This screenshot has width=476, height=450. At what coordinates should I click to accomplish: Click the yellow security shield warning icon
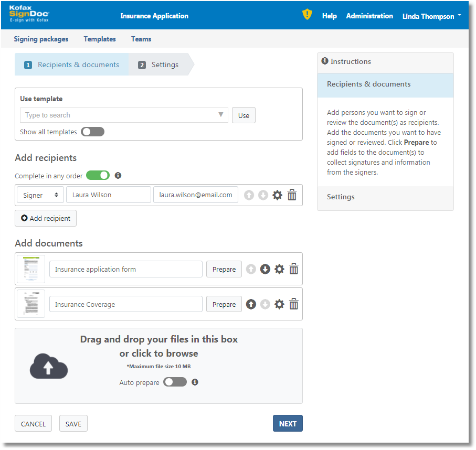(307, 15)
